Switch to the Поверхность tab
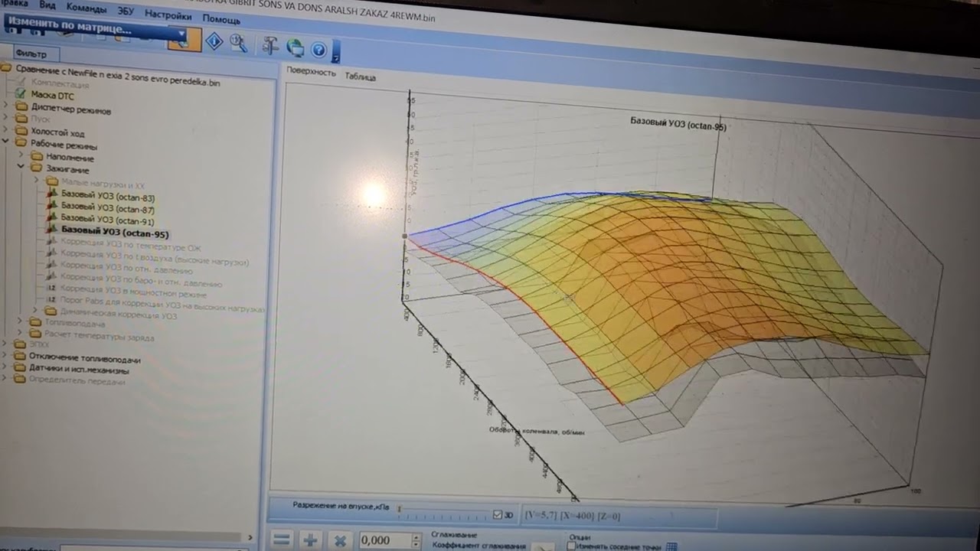Viewport: 980px width, 551px height. [x=311, y=72]
